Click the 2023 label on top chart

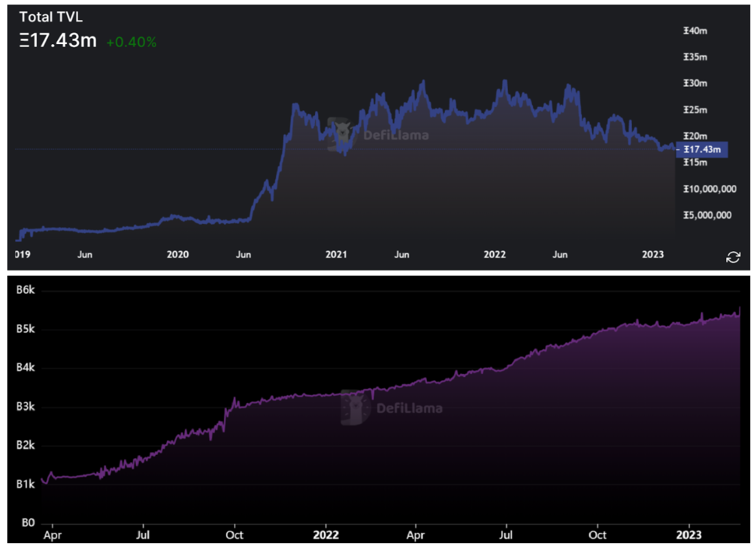[x=653, y=254]
